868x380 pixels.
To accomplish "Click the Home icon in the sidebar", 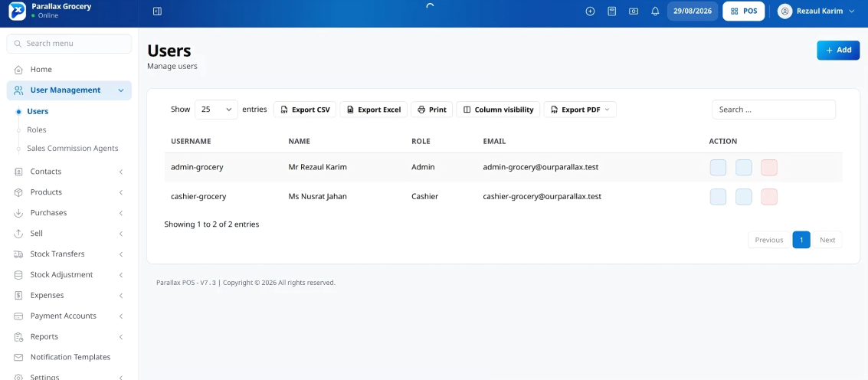I will coord(18,70).
